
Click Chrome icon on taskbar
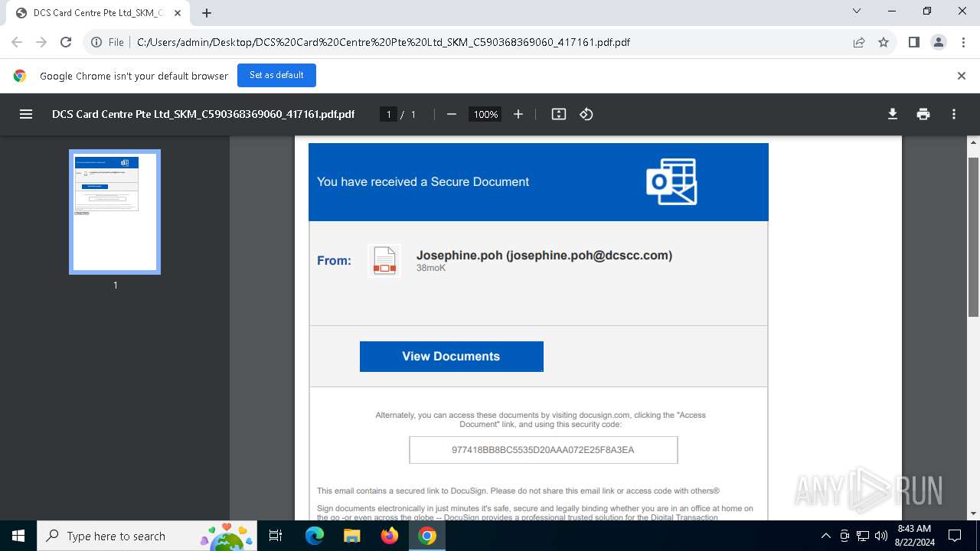427,536
